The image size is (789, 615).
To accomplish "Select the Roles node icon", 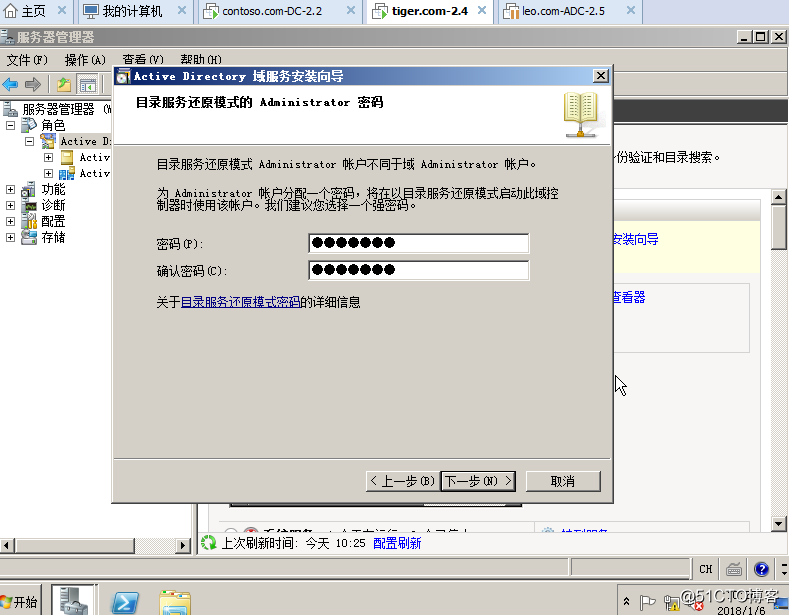I will coord(29,125).
